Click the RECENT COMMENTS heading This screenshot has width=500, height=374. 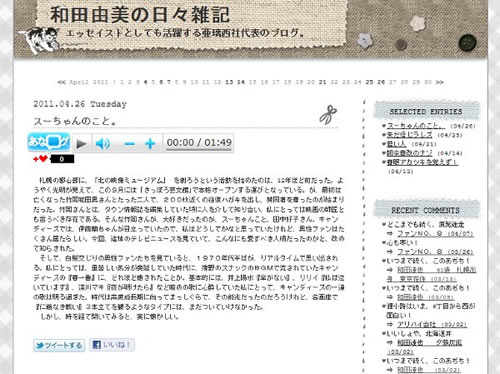pos(425,210)
